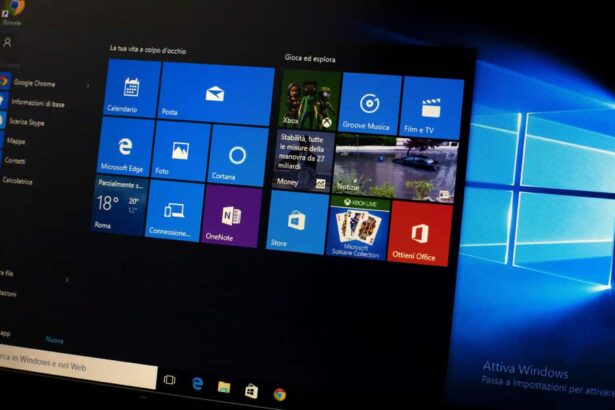615x410 pixels.
Task: Launch the Microsoft Edge tile
Action: (126, 147)
